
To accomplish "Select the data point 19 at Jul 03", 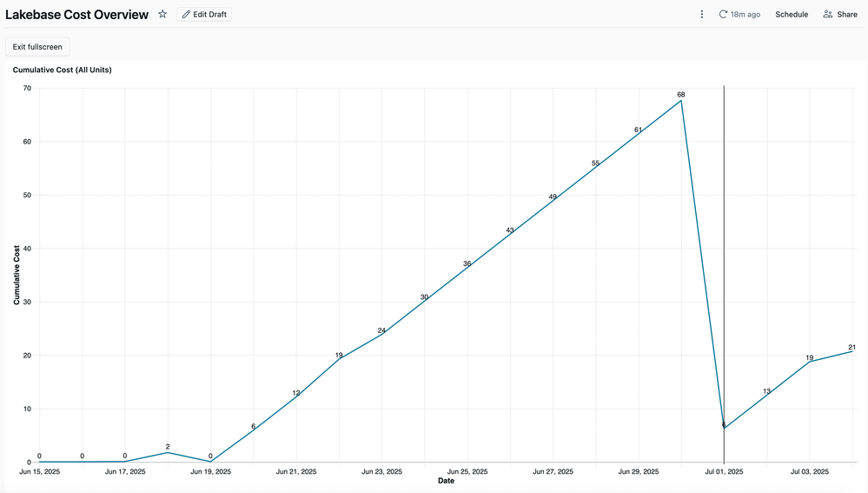I will pos(810,362).
